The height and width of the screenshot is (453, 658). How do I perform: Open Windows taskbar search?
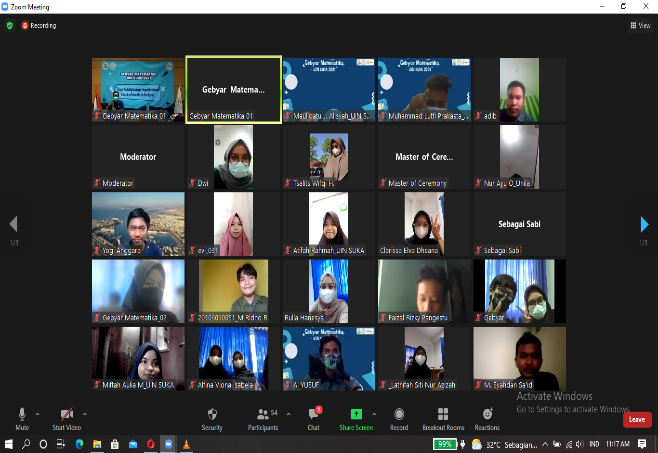point(26,444)
